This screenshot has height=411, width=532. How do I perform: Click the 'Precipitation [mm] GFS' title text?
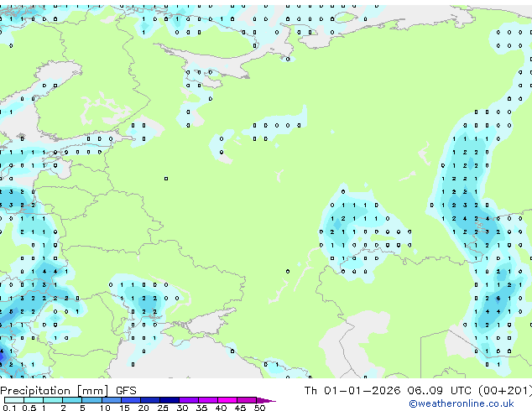point(68,391)
